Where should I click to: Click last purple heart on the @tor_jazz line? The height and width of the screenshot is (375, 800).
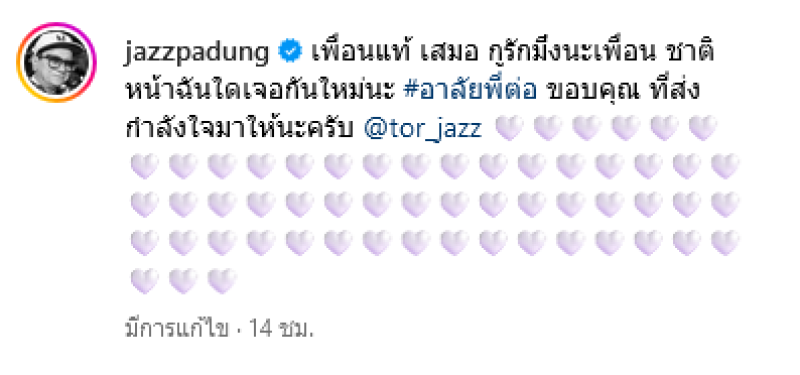(x=703, y=128)
